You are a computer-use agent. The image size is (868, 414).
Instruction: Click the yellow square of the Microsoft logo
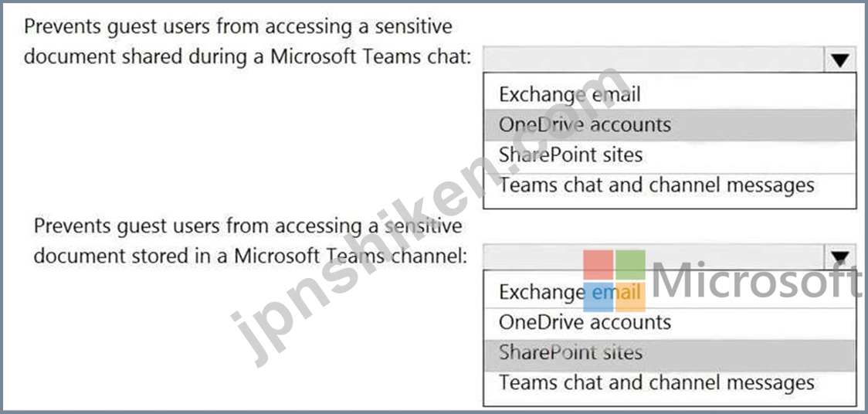coord(630,297)
